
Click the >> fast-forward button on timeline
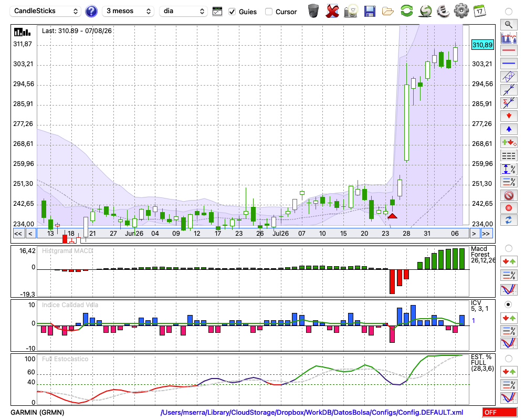[x=486, y=234]
